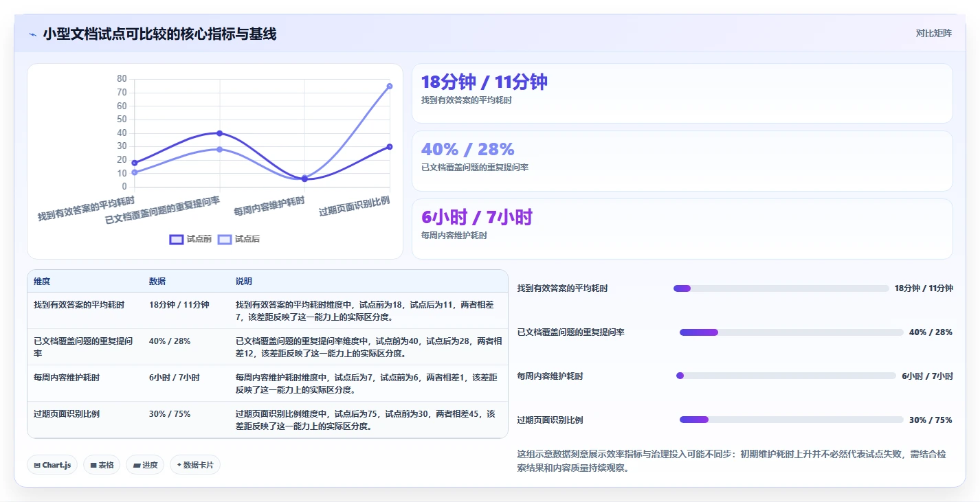The image size is (980, 502).
Task: Click chart x-axis label 每周内容维护耗时
Action: (269, 206)
